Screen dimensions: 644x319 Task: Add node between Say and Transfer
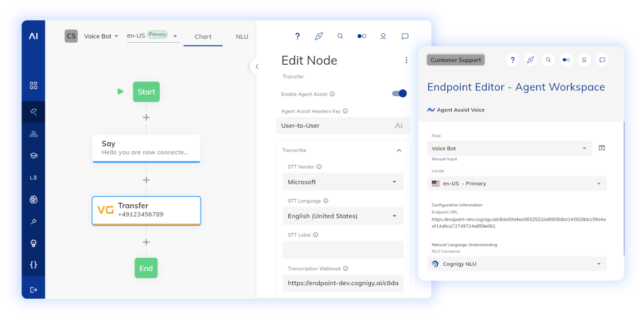coord(146,180)
